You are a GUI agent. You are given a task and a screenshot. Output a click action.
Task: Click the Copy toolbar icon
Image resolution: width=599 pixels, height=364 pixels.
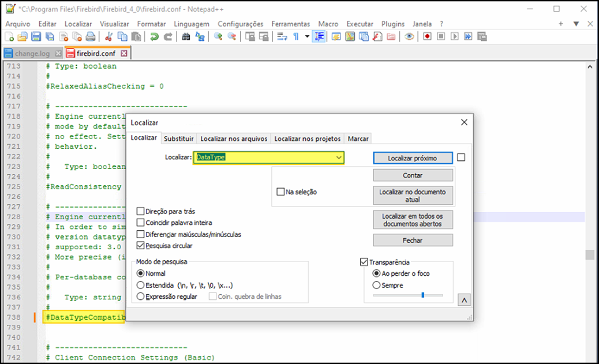point(122,37)
